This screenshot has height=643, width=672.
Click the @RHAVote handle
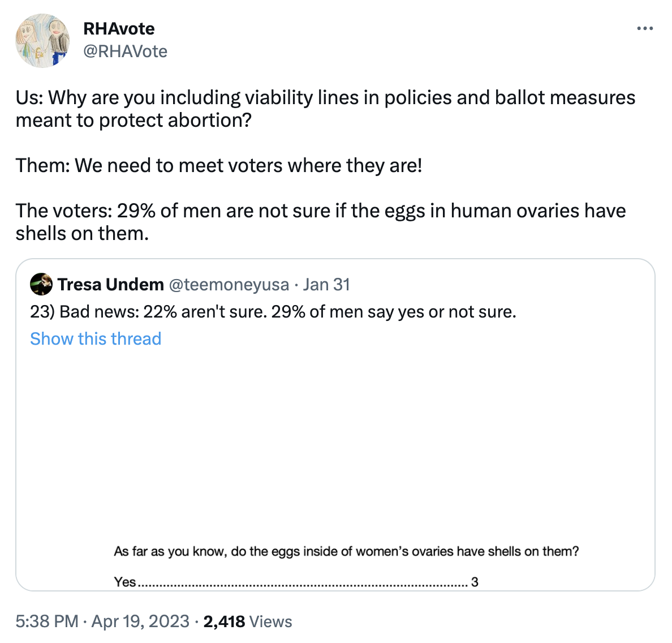point(125,52)
